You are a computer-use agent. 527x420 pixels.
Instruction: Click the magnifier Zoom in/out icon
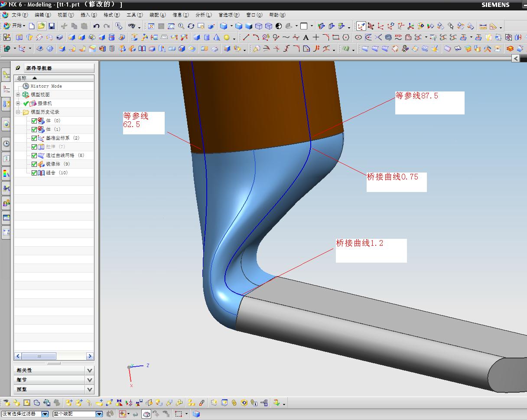tap(181, 26)
